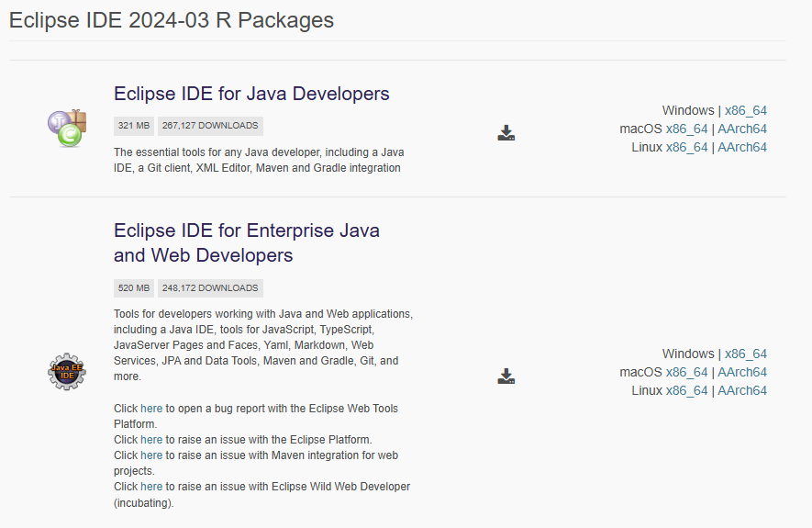This screenshot has width=812, height=528.
Task: Click 'here' to raise Eclipse Platform issue
Action: 151,440
